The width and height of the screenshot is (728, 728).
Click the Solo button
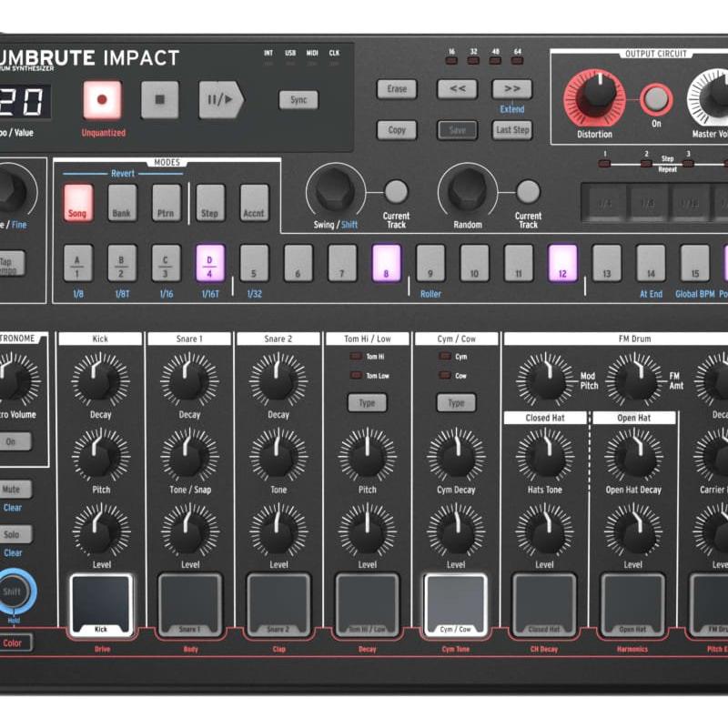coord(14,534)
